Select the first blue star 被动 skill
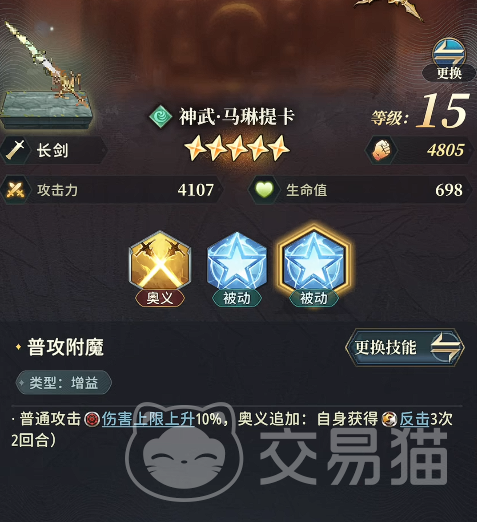477x522 pixels. (237, 261)
